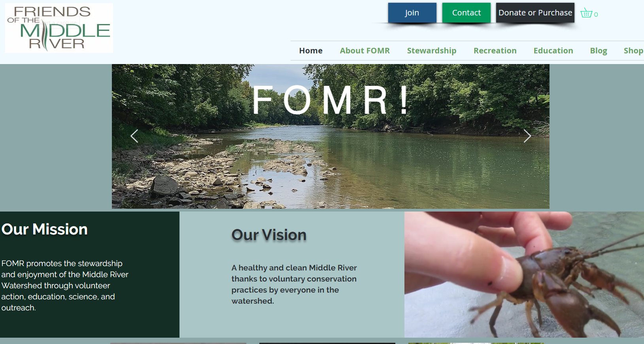Open the About FOMR menu
Image resolution: width=644 pixels, height=344 pixels.
365,51
